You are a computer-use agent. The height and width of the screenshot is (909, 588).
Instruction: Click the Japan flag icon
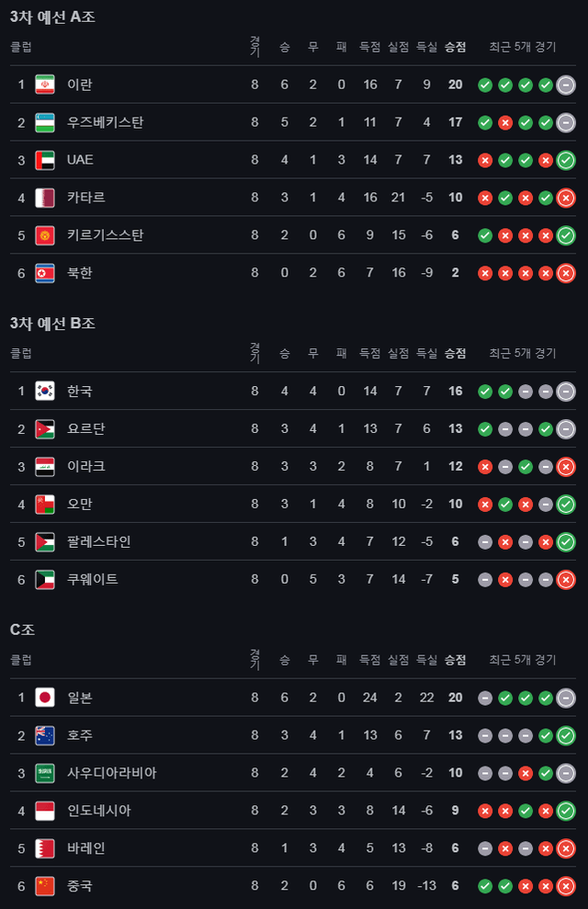coord(45,698)
